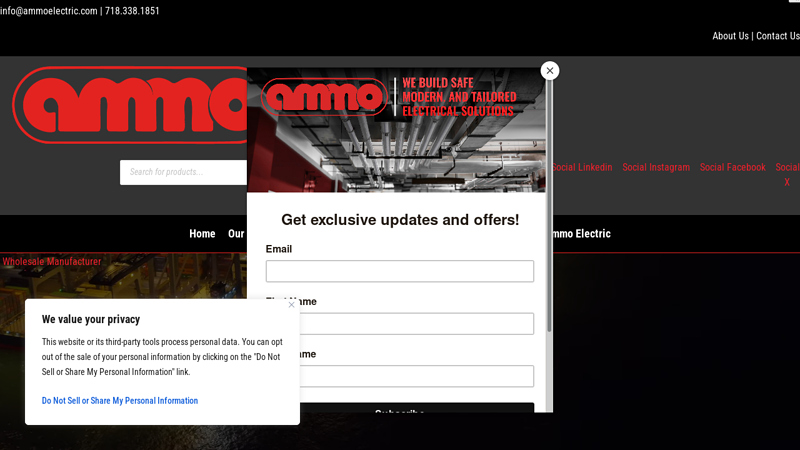This screenshot has height=450, width=800.
Task: Open the About Us page
Action: pyautogui.click(x=730, y=36)
